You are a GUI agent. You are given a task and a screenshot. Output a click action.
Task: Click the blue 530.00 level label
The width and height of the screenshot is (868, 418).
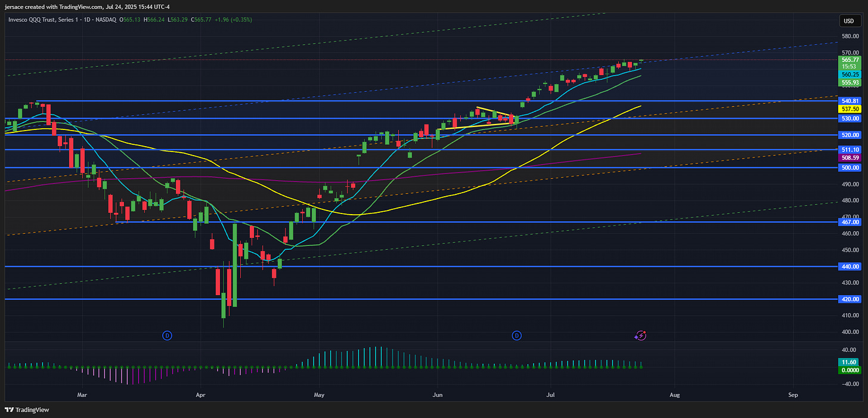[850, 118]
